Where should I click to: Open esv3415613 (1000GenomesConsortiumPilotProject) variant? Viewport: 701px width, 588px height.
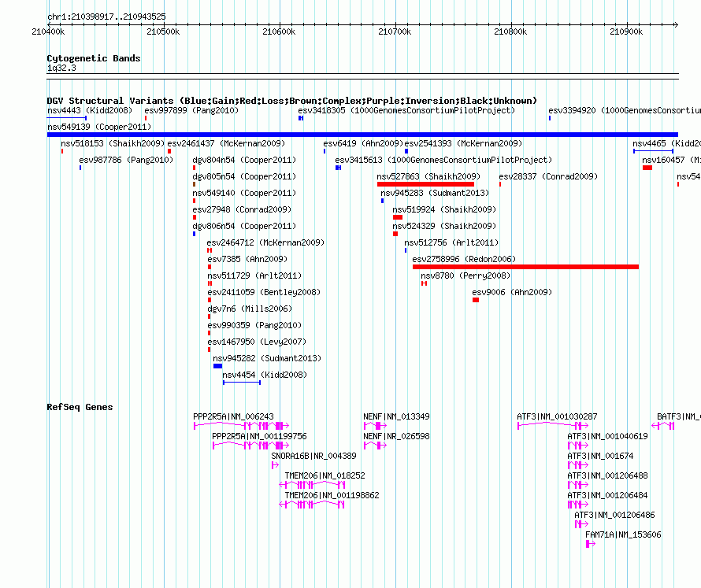[443, 160]
